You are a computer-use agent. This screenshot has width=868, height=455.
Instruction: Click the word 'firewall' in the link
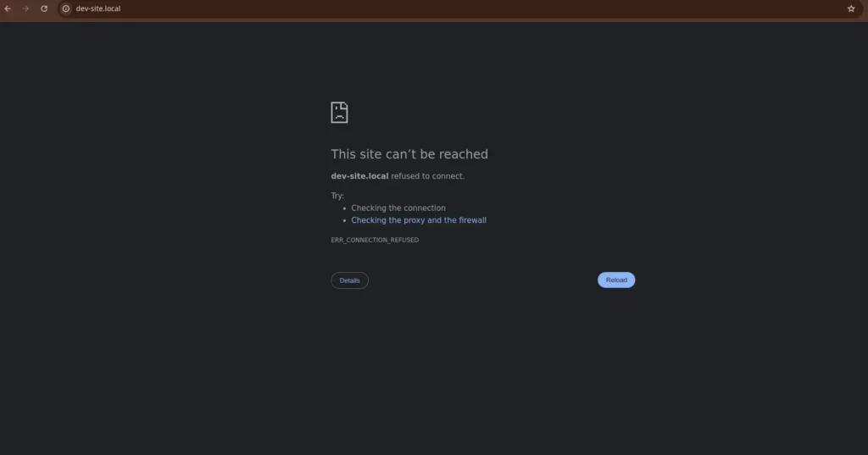point(471,220)
